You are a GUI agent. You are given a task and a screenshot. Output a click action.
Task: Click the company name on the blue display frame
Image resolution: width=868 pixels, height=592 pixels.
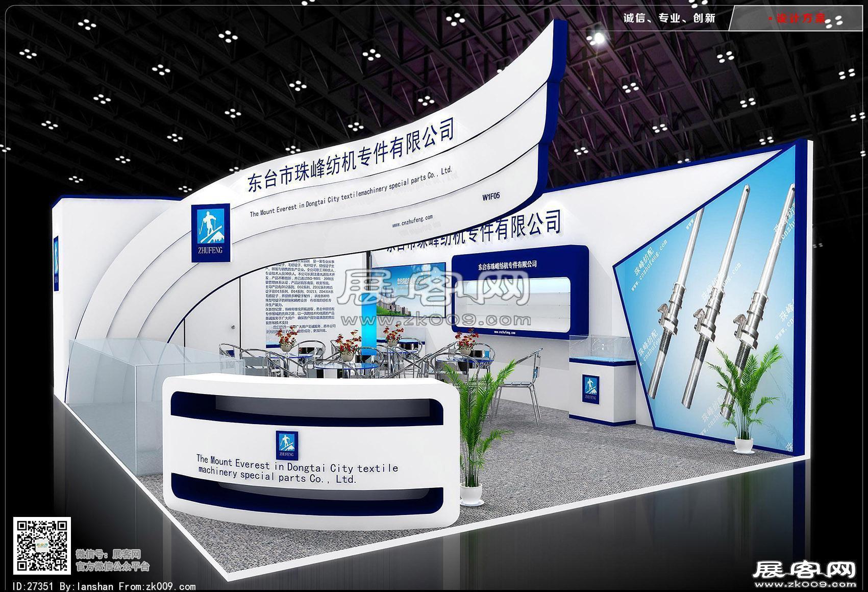pyautogui.click(x=508, y=265)
